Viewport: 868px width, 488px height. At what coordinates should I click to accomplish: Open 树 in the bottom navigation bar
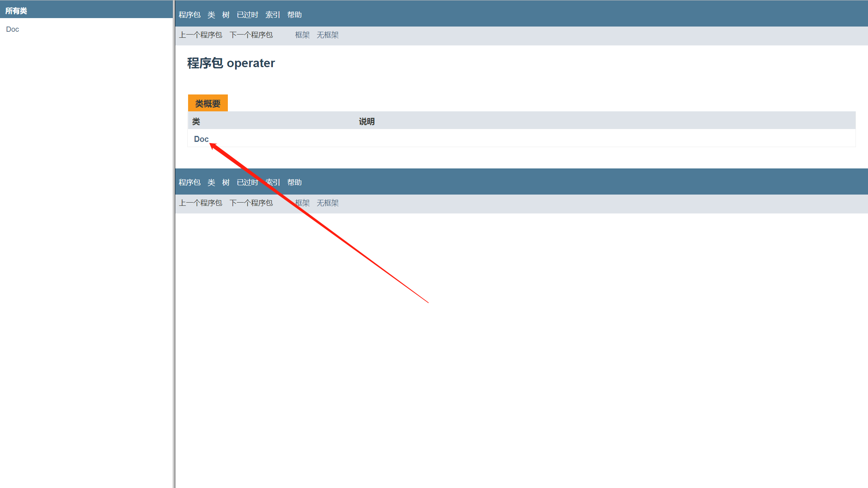click(226, 182)
